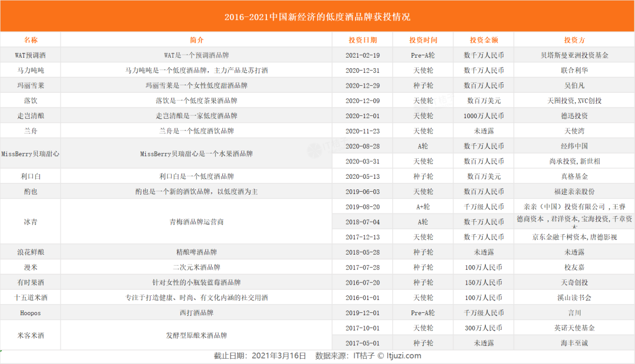The width and height of the screenshot is (635, 364).
Task: Click investor 海丰至诚
Action: (x=574, y=343)
